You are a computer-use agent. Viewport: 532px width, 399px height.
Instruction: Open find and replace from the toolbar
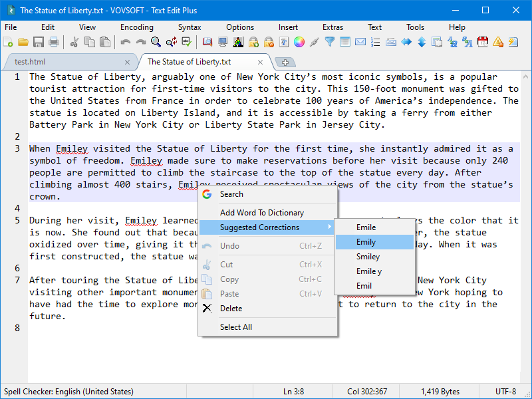point(172,43)
